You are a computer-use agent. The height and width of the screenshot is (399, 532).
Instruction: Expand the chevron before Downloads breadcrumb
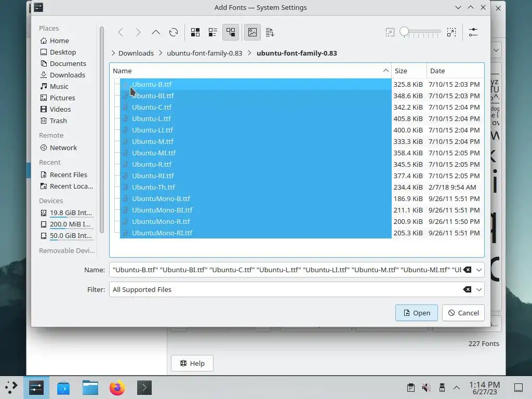[x=113, y=54]
